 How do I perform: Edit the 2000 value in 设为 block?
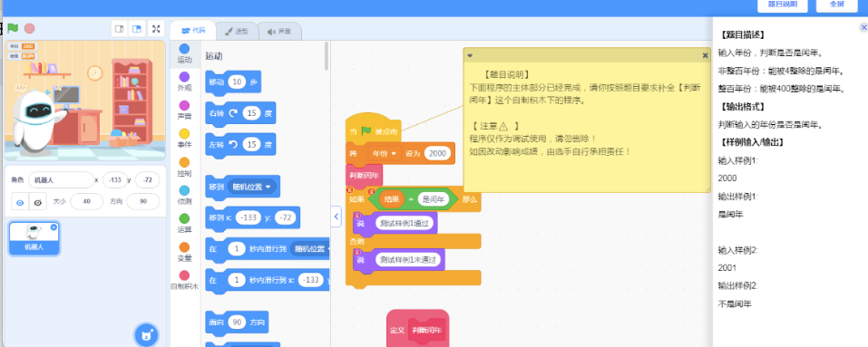[437, 153]
